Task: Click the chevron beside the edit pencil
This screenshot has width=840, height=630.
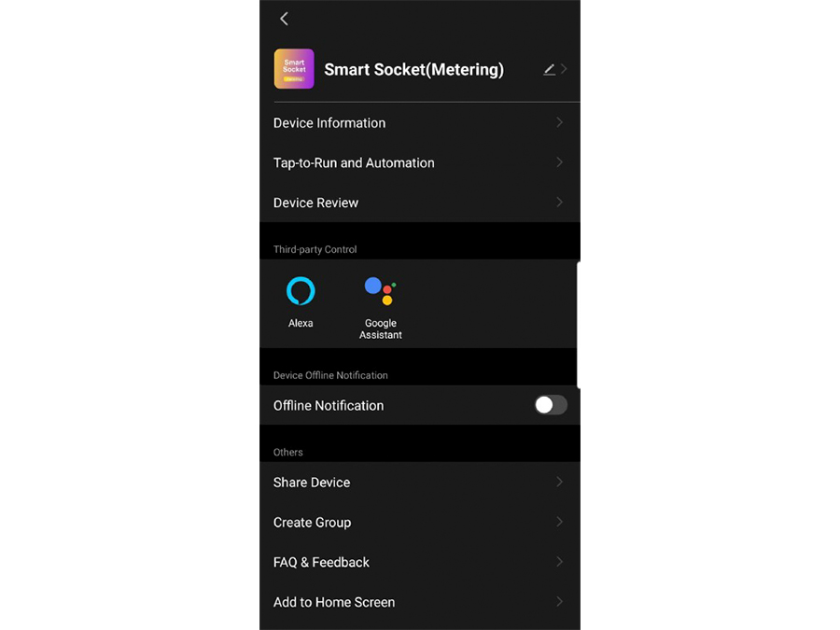Action: click(x=564, y=69)
